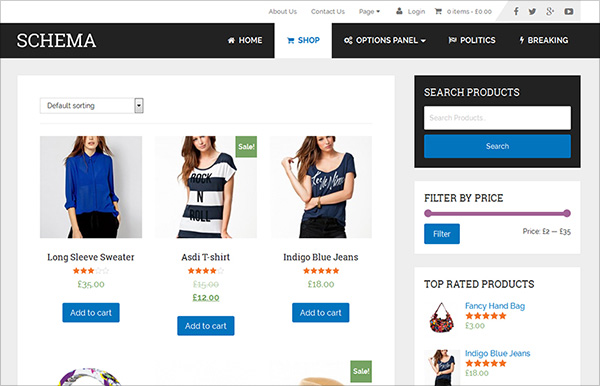Open the Twitter social icon
The height and width of the screenshot is (386, 600).
click(532, 11)
